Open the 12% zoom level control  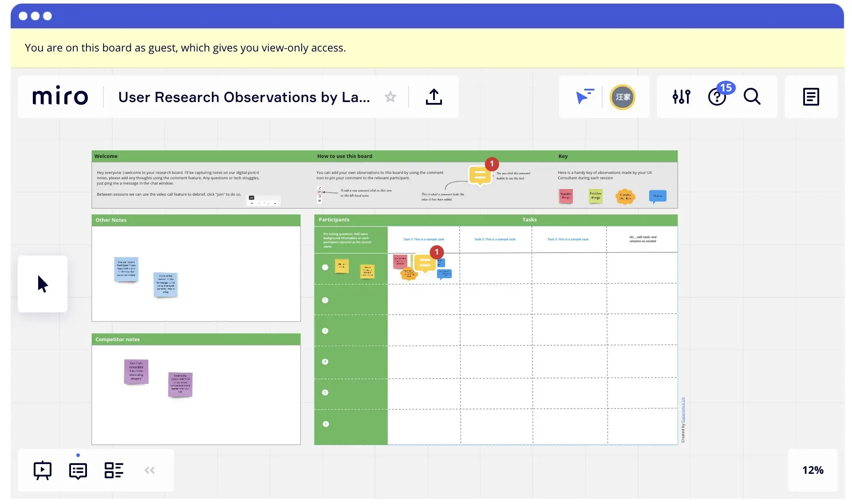click(x=813, y=470)
